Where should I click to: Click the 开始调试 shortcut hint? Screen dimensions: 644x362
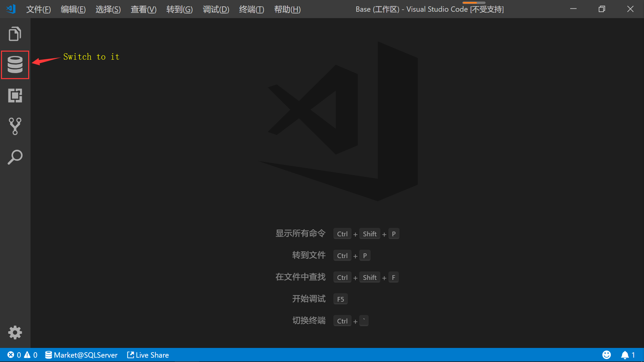pyautogui.click(x=309, y=299)
